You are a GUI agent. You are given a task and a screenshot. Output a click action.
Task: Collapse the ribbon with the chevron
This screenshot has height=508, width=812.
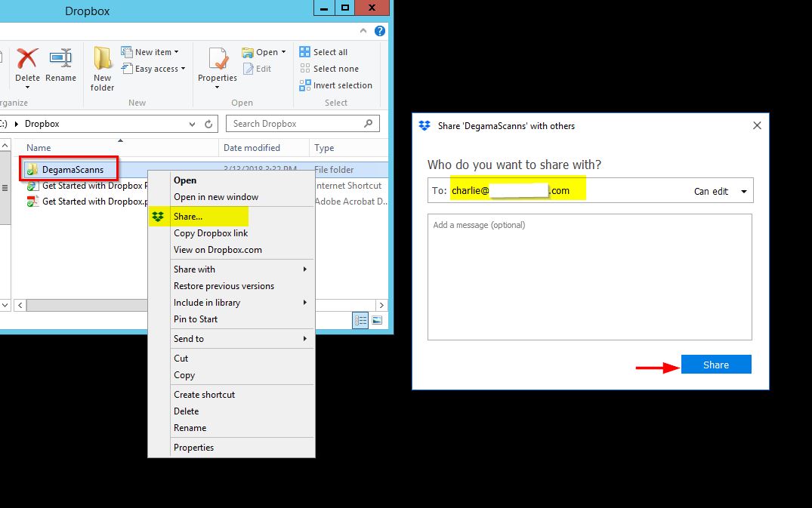pos(363,31)
